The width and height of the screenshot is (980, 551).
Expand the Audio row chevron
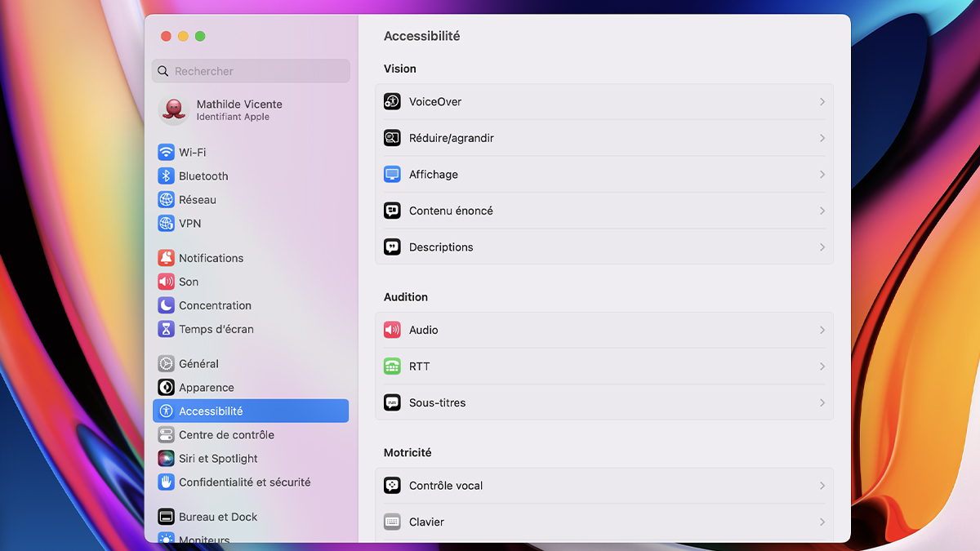pos(822,330)
